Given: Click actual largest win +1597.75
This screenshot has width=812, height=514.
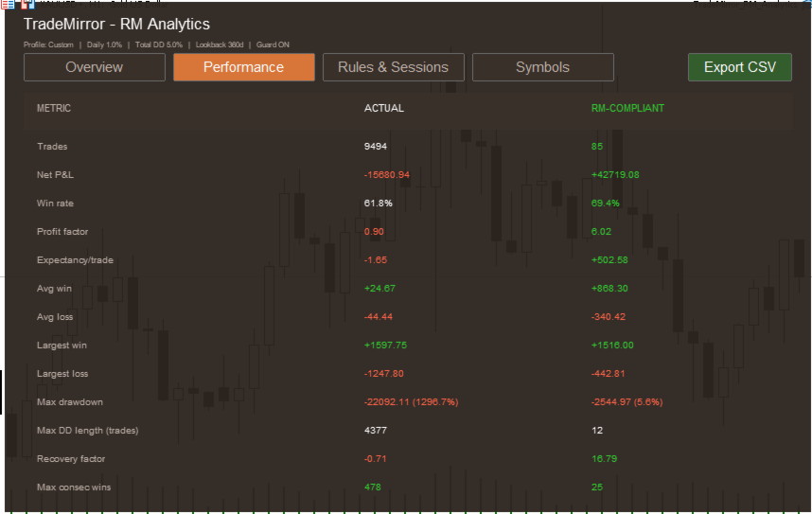Looking at the screenshot, I should (385, 346).
